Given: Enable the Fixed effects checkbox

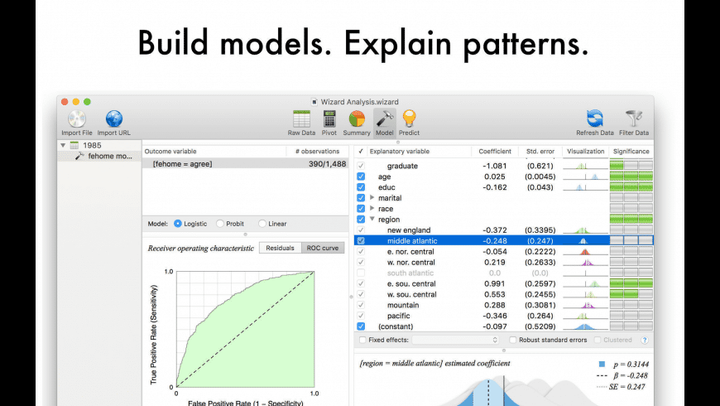Looking at the screenshot, I should click(363, 340).
